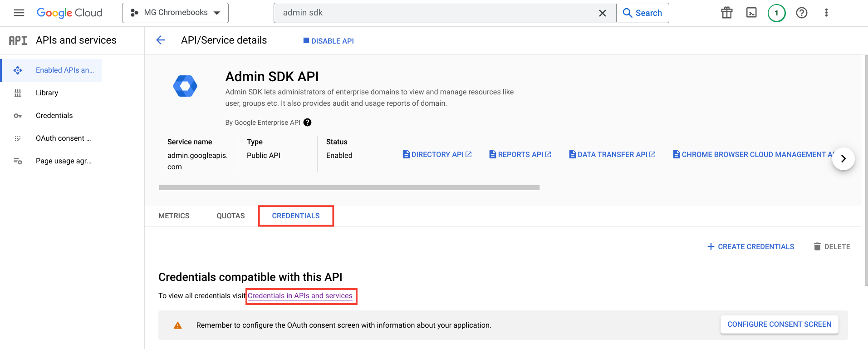Click the Page usage agreements icon
Image resolution: width=868 pixels, height=349 pixels.
[18, 161]
